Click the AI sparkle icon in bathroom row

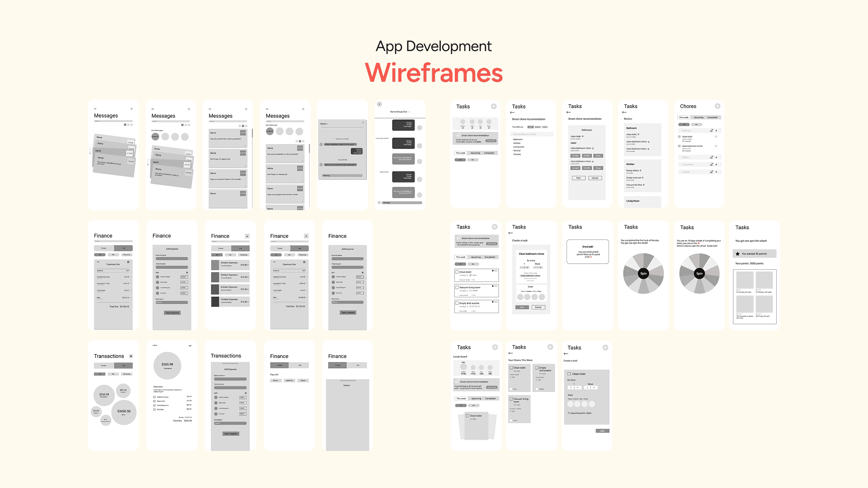(711, 131)
